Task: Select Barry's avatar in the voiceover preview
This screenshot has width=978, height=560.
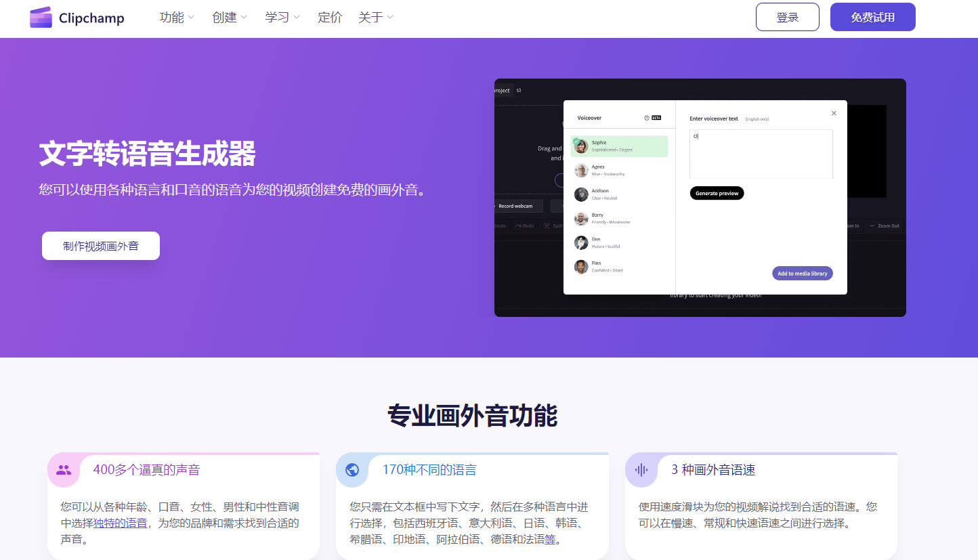Action: point(581,219)
